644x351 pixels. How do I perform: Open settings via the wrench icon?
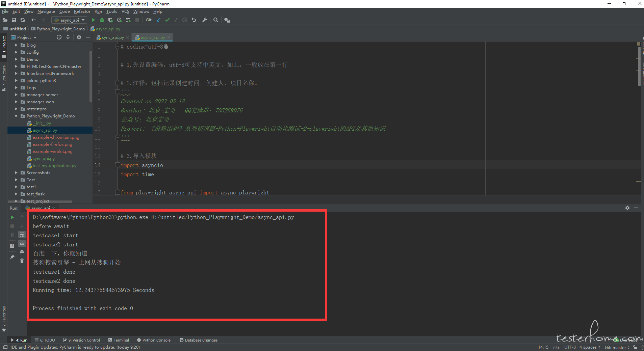(x=205, y=20)
